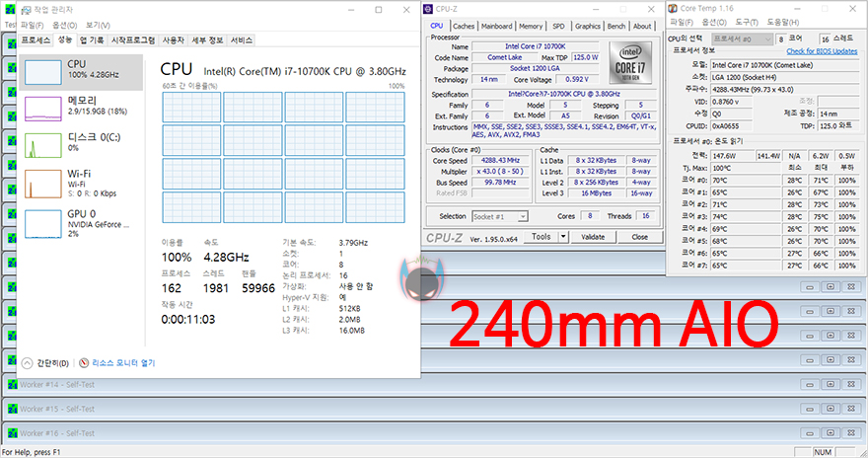This screenshot has width=868, height=458.
Task: Open Core Temp 도구(T) menu
Action: tap(747, 22)
